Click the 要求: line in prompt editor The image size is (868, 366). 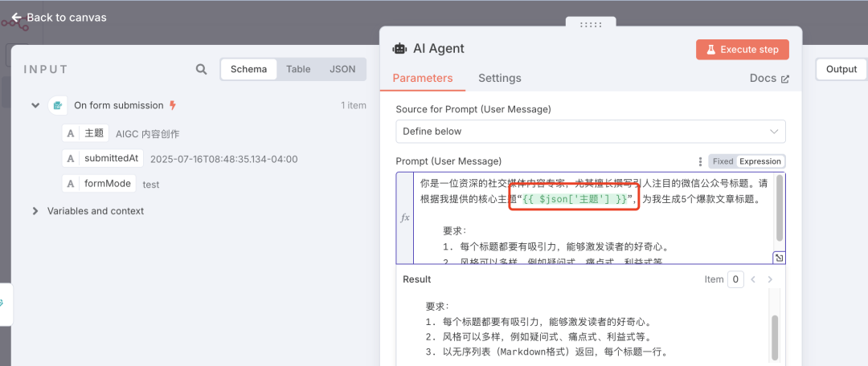455,230
